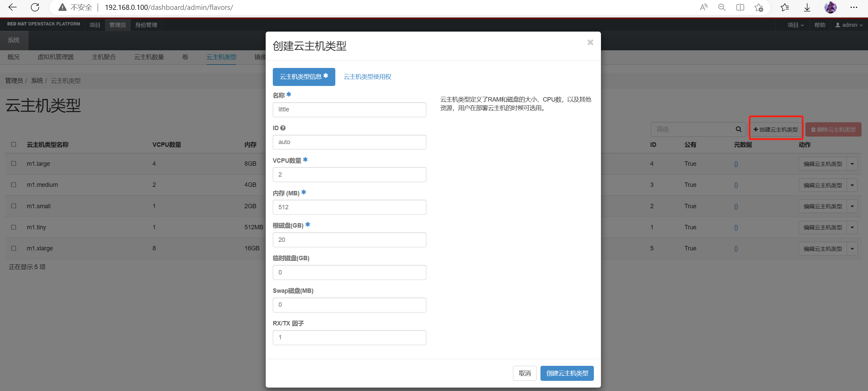Image resolution: width=868 pixels, height=391 pixels.
Task: Click the blue 创建云主机类型 submit button
Action: pyautogui.click(x=567, y=373)
